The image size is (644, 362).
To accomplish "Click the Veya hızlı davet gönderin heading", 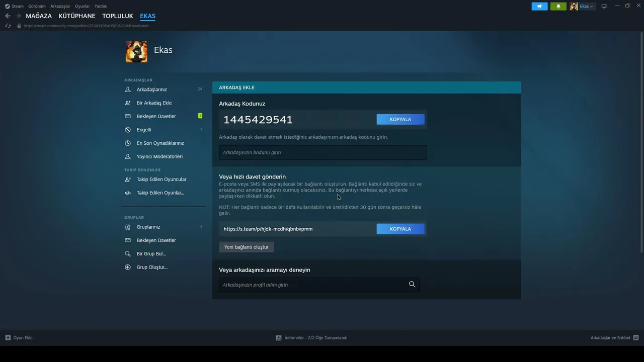I will (252, 176).
